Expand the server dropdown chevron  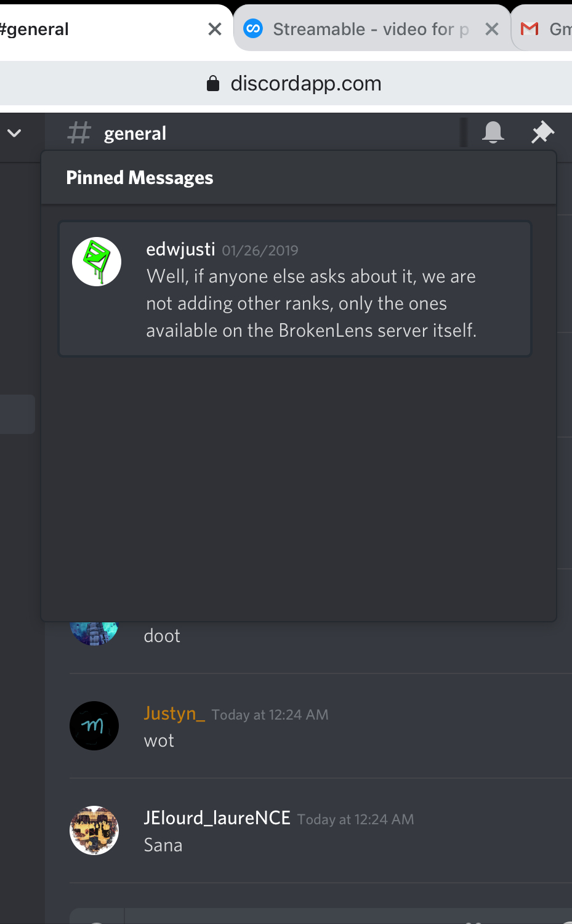(14, 133)
